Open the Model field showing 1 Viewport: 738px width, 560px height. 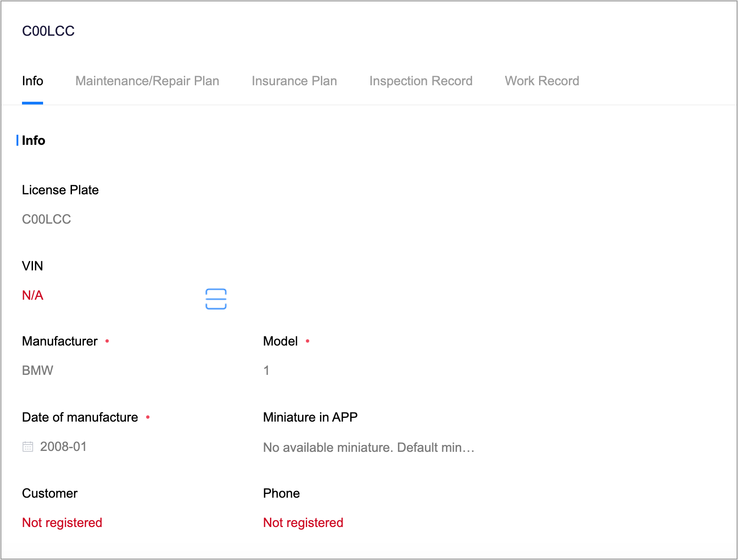[266, 371]
